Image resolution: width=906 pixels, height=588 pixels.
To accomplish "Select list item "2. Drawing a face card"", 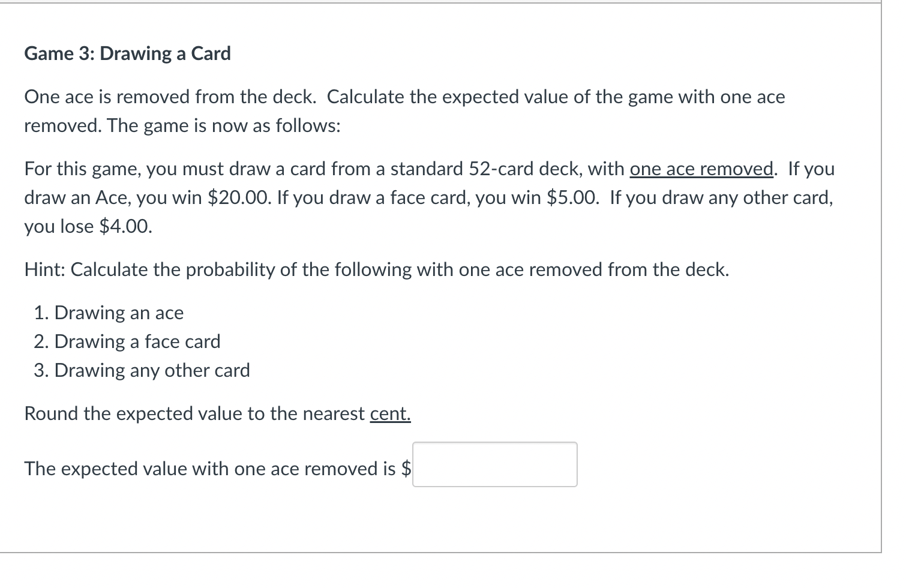I will [127, 341].
